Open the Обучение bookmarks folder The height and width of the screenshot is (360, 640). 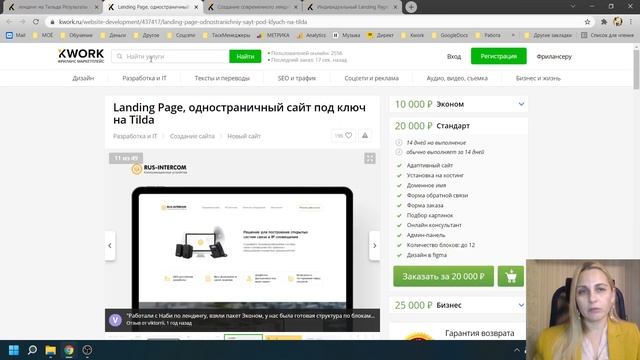[x=76, y=36]
